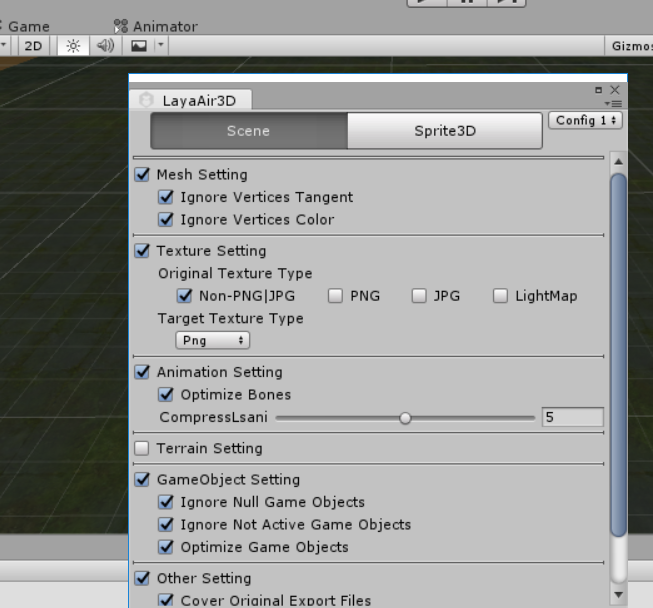Click the CompressLsani slider handle
The width and height of the screenshot is (653, 608).
(405, 418)
